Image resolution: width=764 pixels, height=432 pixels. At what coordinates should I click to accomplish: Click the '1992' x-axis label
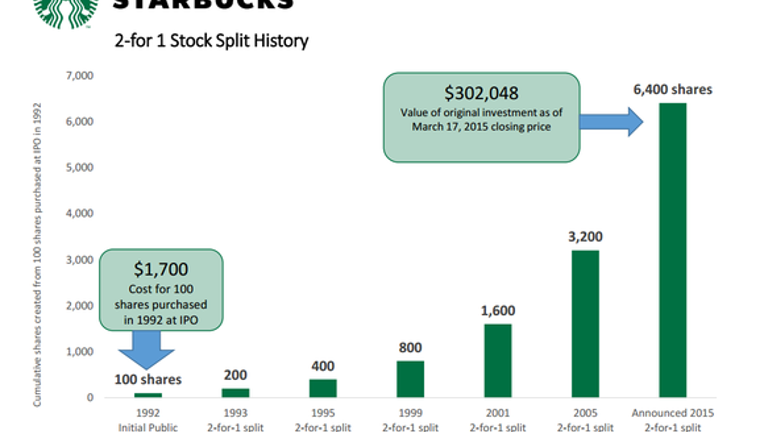[x=148, y=413]
